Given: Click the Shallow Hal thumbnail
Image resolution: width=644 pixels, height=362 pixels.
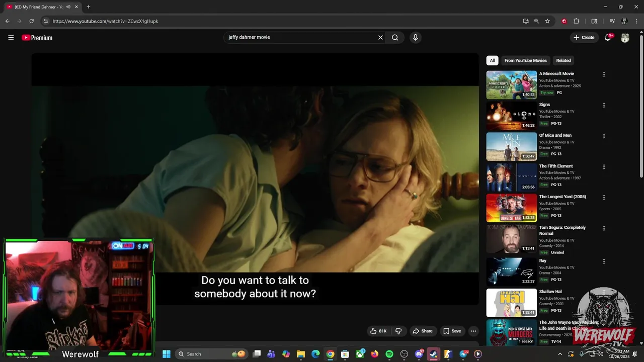Looking at the screenshot, I should click(x=512, y=303).
